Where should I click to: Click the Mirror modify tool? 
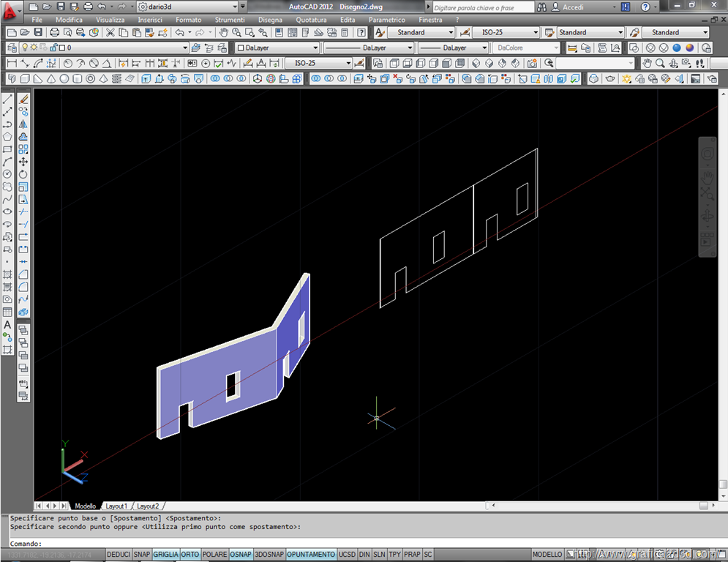(23, 124)
